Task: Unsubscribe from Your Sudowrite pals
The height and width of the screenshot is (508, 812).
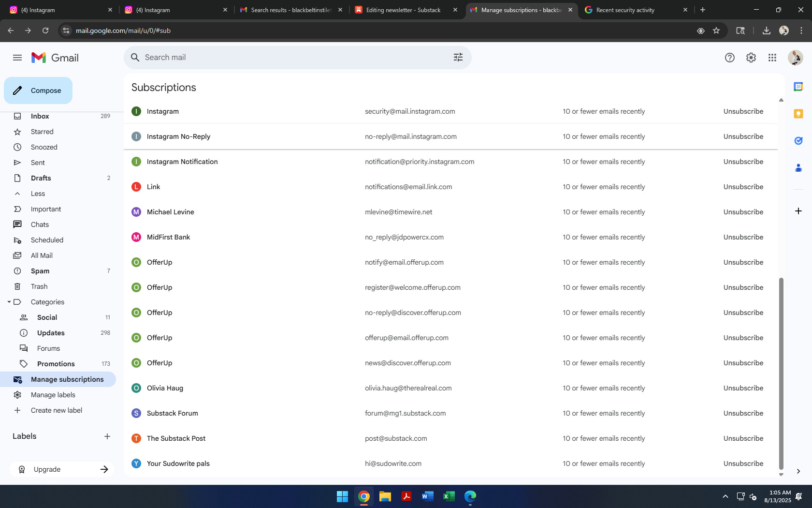Action: (x=743, y=463)
